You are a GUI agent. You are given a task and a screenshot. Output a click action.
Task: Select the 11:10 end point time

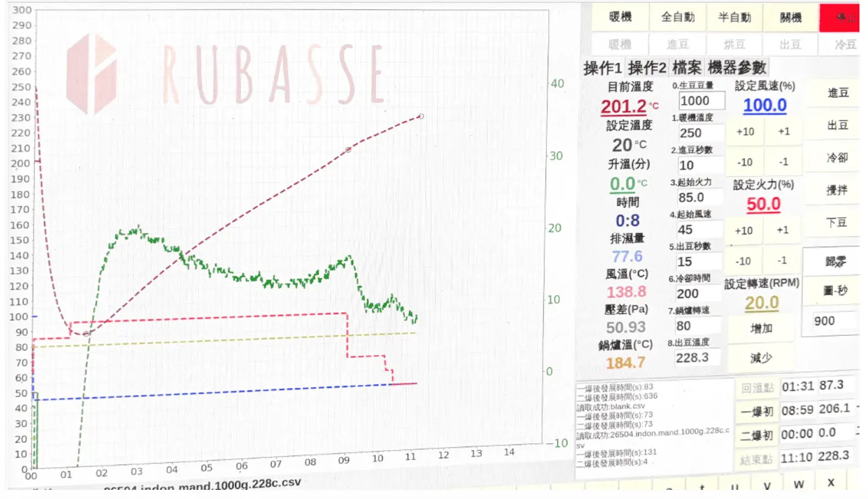coord(798,457)
